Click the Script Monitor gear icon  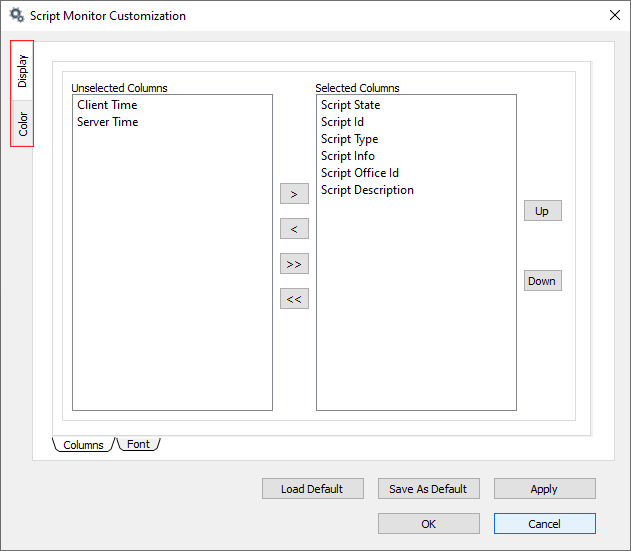click(x=16, y=16)
